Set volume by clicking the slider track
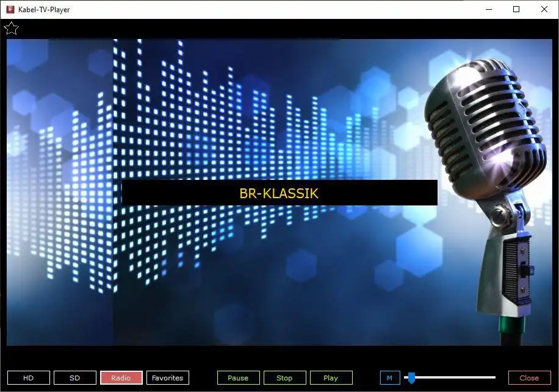Viewport: 559px width, 392px height. (450, 377)
